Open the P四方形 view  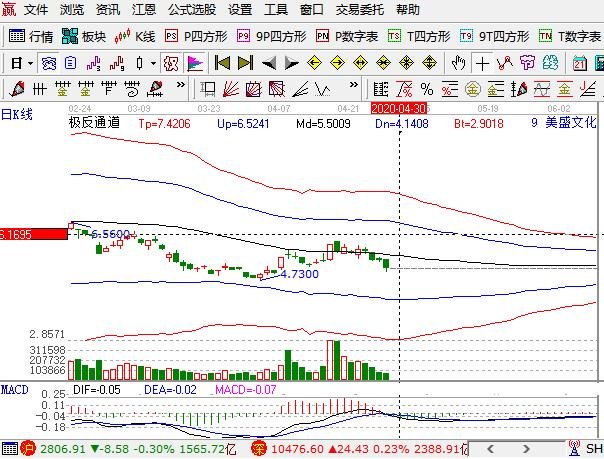pyautogui.click(x=196, y=37)
